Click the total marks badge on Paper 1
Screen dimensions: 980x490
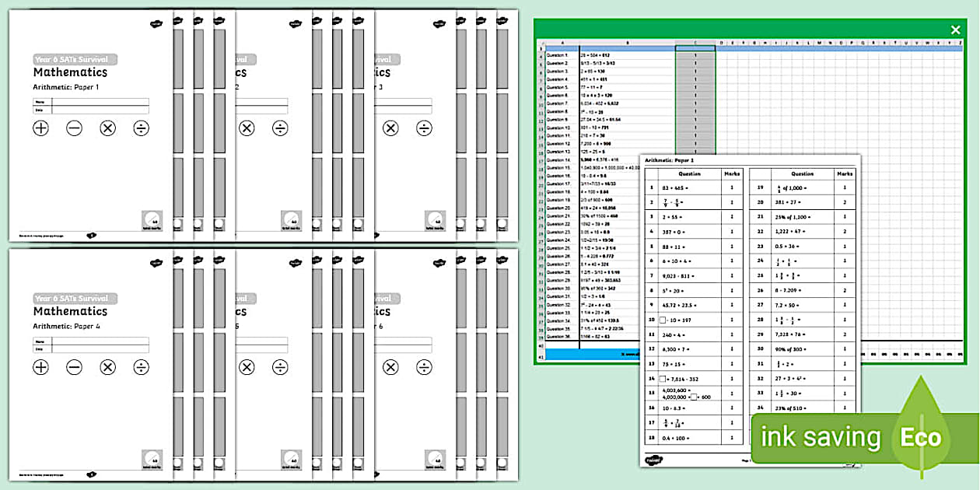(152, 221)
